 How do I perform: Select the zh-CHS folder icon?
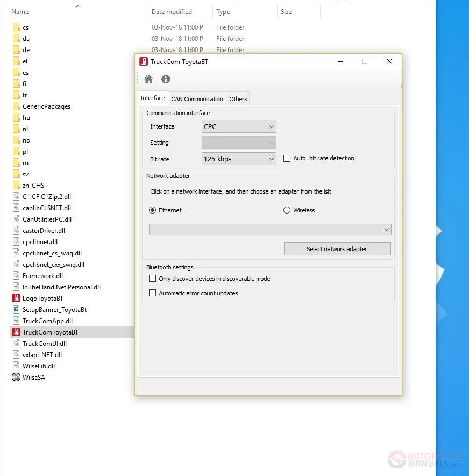[16, 185]
